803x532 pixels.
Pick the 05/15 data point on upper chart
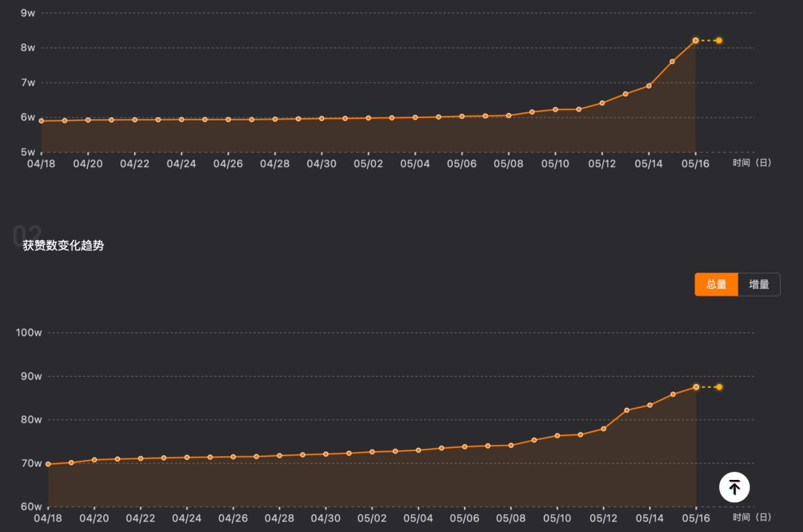[672, 62]
